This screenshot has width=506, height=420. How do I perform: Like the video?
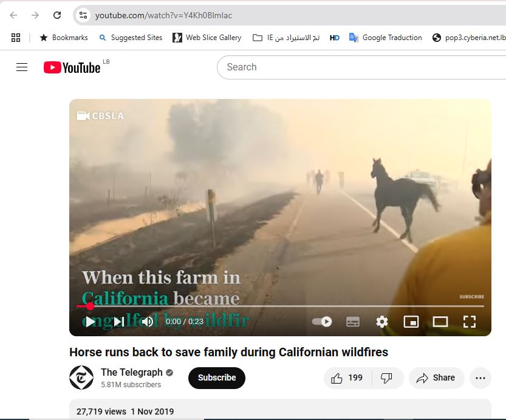click(346, 378)
